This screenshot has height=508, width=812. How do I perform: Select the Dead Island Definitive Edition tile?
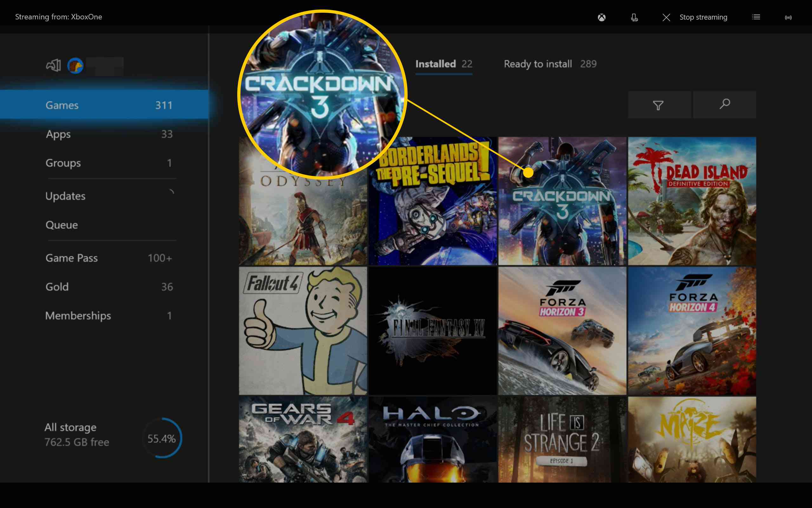click(x=692, y=201)
